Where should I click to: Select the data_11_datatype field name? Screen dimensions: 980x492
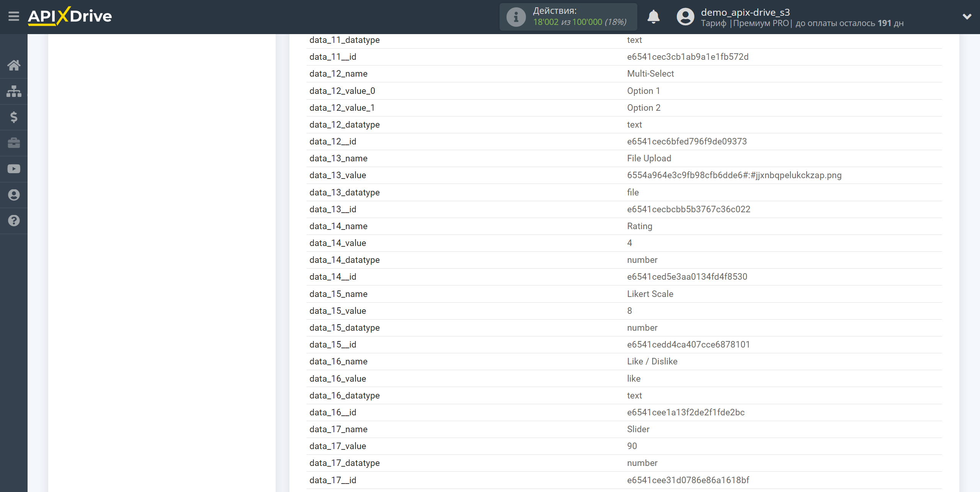(x=345, y=40)
